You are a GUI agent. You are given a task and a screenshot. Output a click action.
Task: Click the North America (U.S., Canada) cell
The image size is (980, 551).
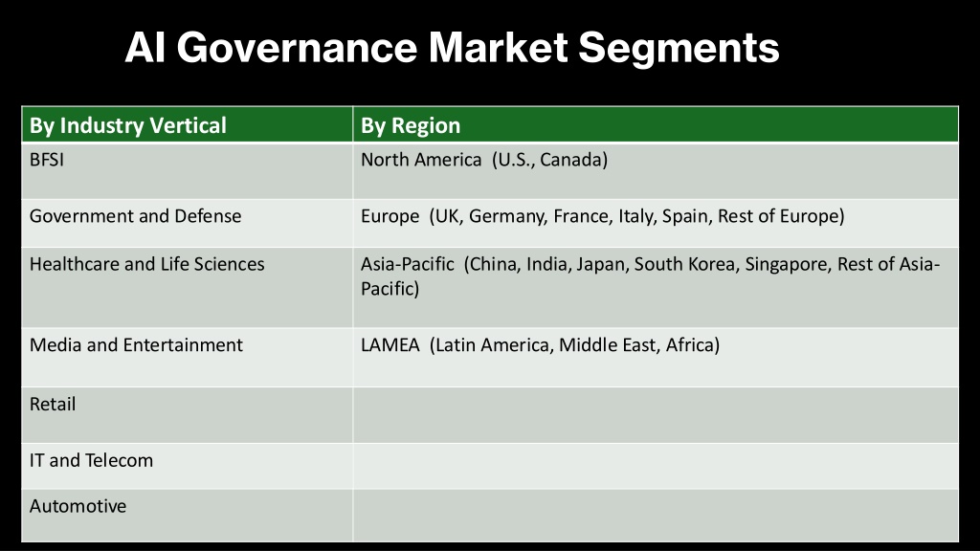(656, 171)
